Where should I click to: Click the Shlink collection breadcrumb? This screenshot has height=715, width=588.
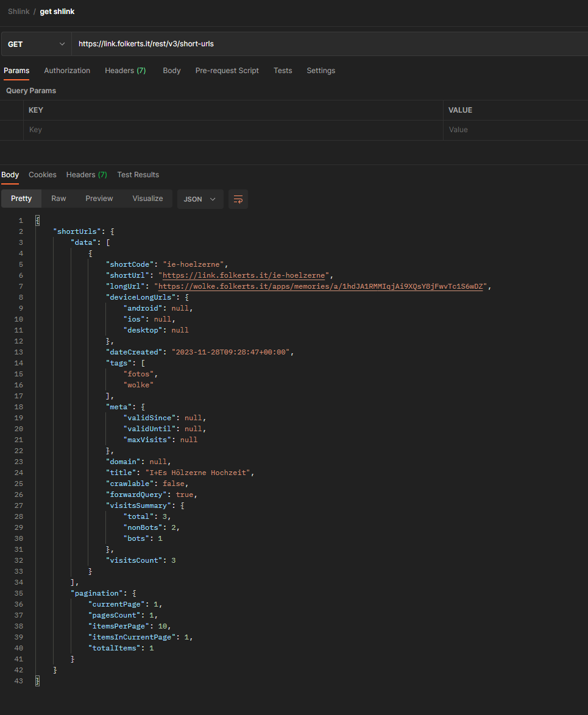tap(19, 12)
